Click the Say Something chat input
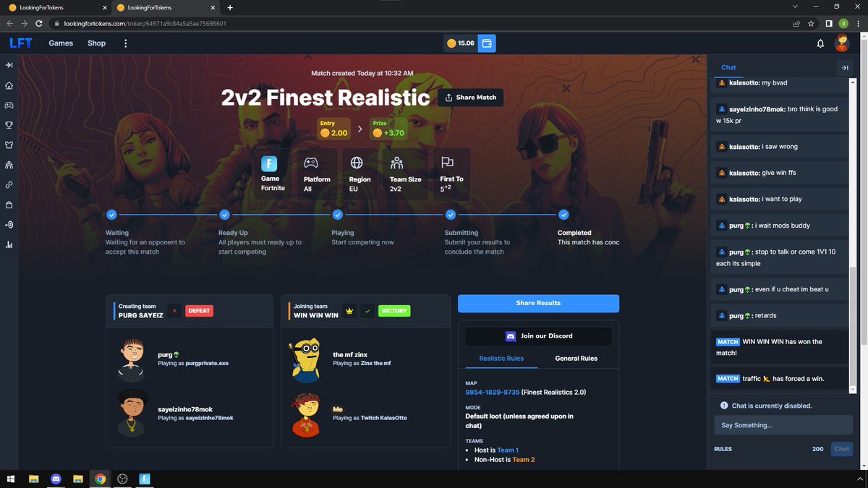Viewport: 868px width, 488px height. pyautogui.click(x=783, y=425)
